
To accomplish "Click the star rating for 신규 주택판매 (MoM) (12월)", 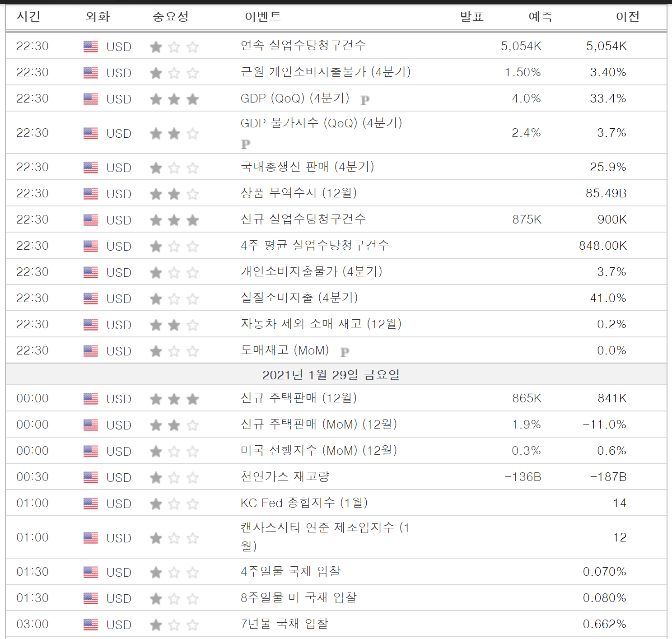I will (x=174, y=425).
